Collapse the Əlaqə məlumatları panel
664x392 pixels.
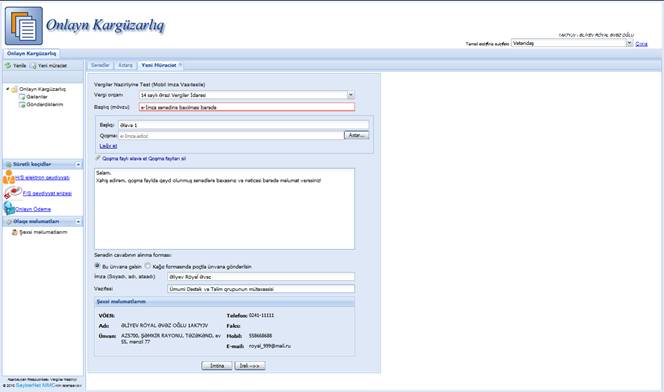point(78,222)
